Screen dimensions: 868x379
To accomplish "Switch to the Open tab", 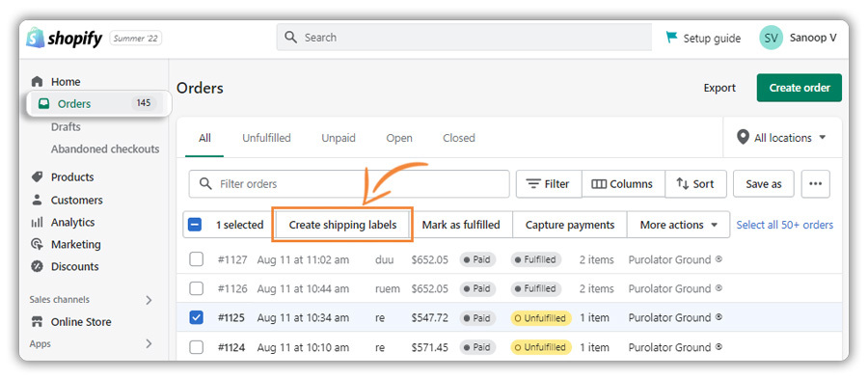I will (x=399, y=138).
